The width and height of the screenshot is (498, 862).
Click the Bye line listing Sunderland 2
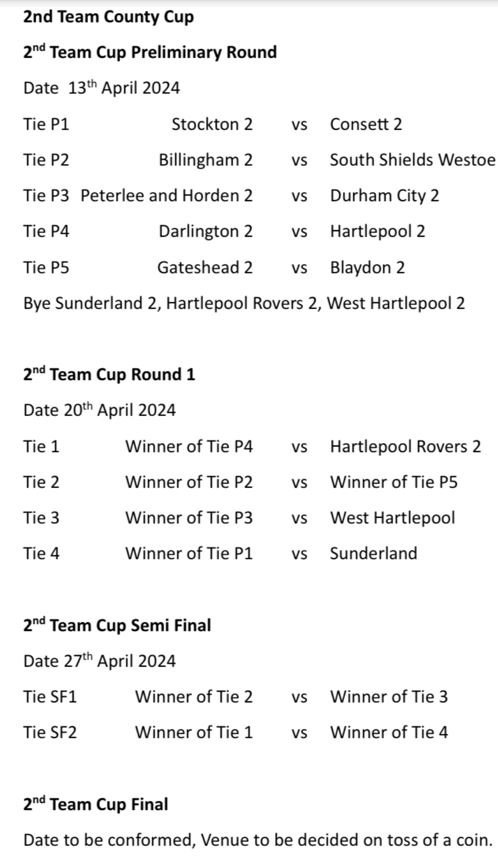[244, 303]
